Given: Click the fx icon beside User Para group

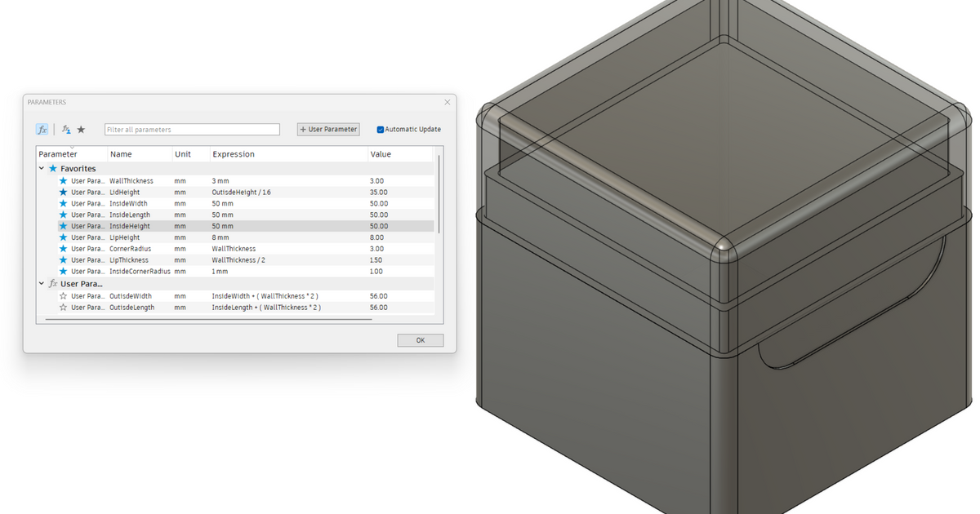Looking at the screenshot, I should [51, 283].
